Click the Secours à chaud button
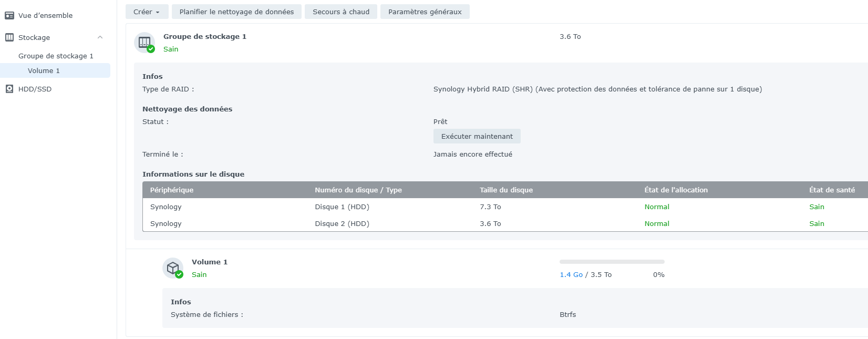The height and width of the screenshot is (339, 868). (340, 12)
